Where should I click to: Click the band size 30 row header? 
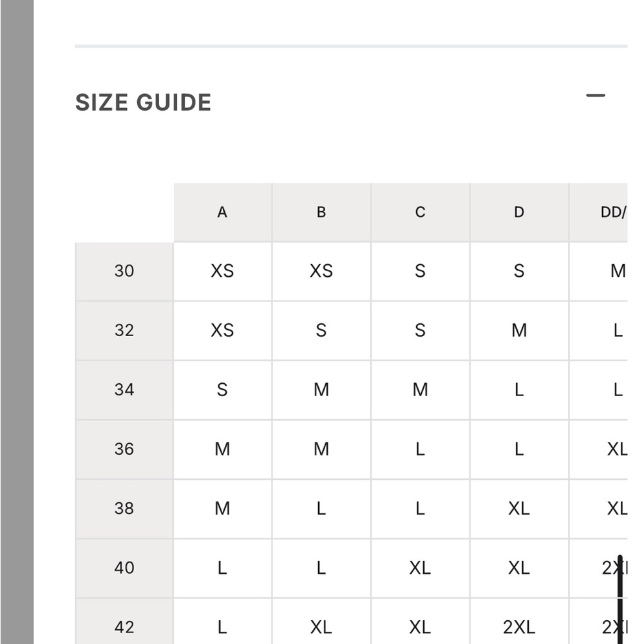124,272
